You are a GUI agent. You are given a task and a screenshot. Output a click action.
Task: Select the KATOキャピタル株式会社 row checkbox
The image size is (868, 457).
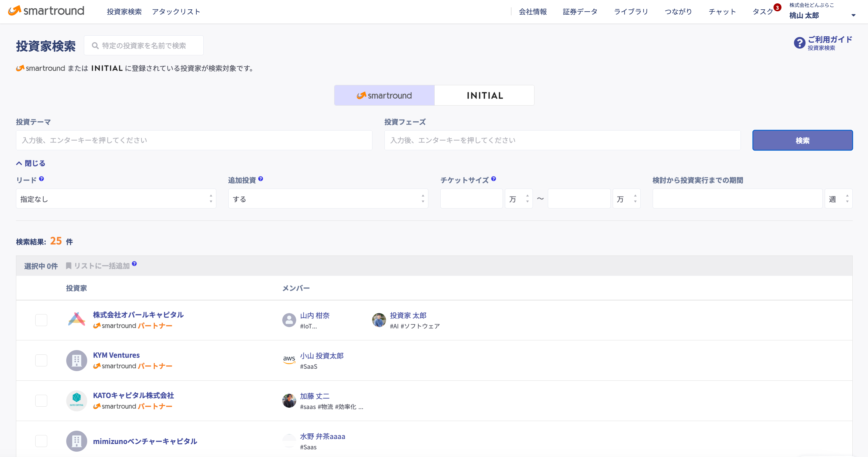[41, 400]
